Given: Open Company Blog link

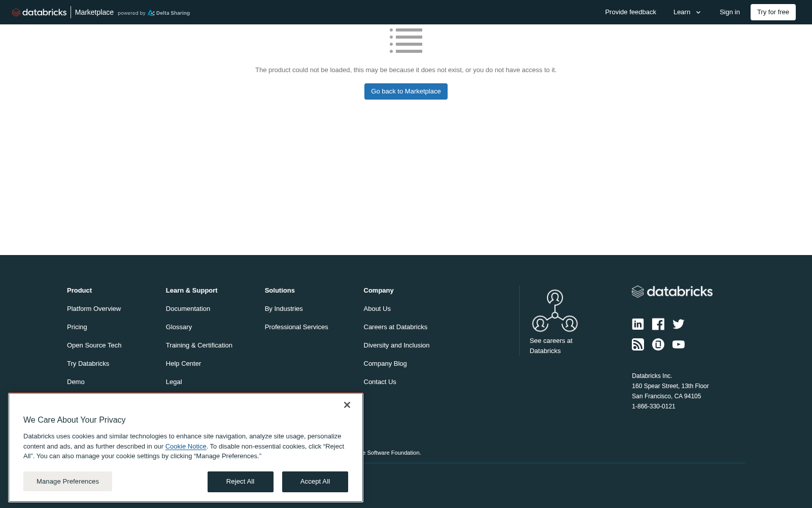Looking at the screenshot, I should [x=385, y=364].
